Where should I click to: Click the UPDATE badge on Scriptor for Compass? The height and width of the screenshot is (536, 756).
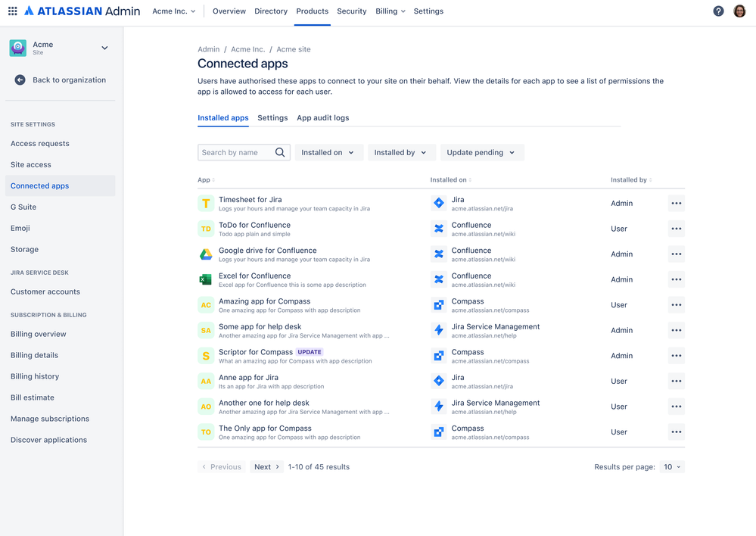309,352
